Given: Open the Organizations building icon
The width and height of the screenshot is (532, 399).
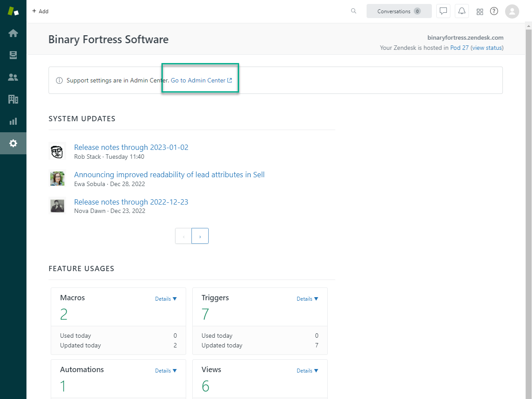Looking at the screenshot, I should tap(13, 99).
